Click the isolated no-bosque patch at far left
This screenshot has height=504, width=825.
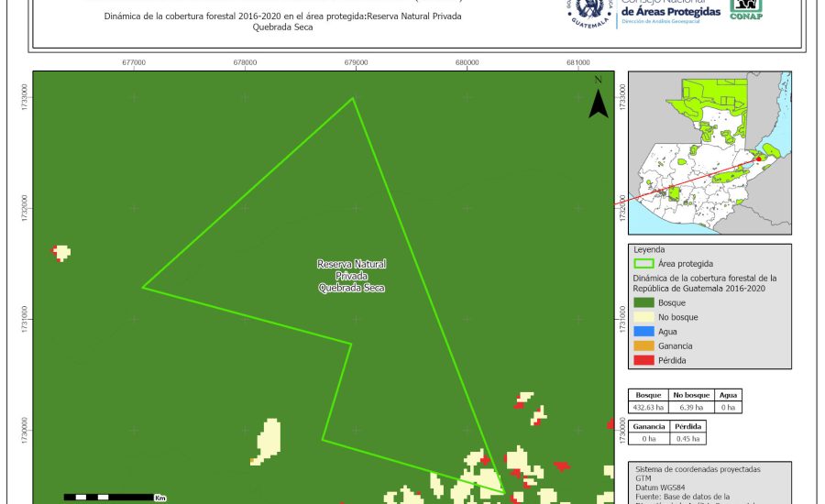(61, 252)
